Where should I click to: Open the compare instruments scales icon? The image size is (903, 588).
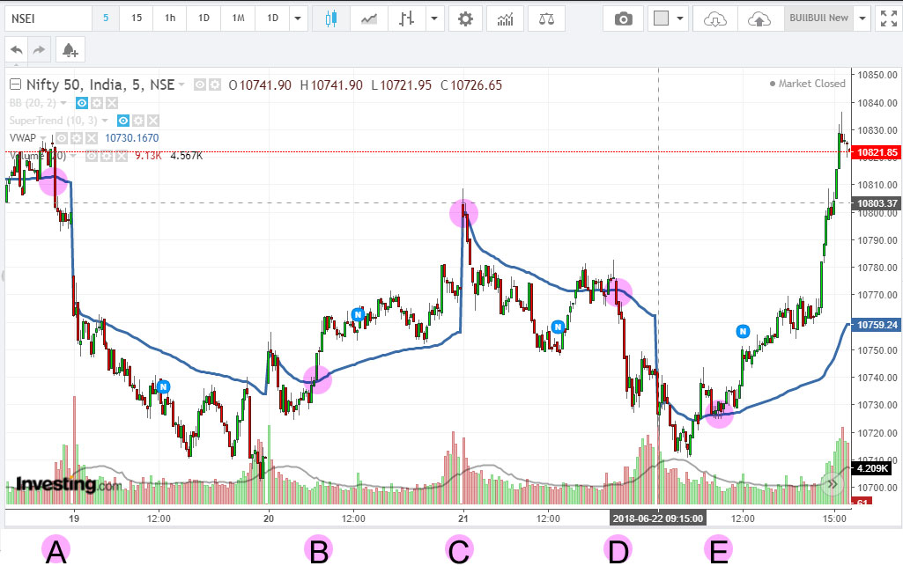point(546,18)
